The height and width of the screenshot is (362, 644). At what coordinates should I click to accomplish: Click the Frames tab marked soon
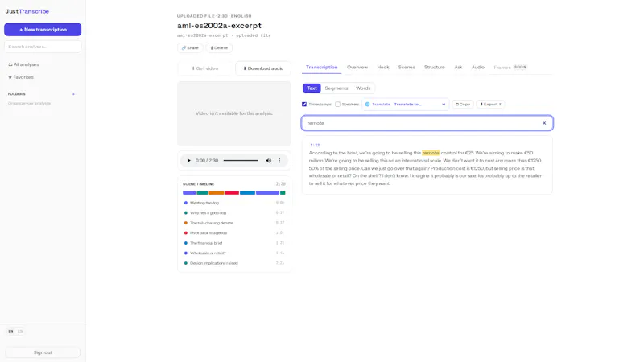[x=510, y=68]
